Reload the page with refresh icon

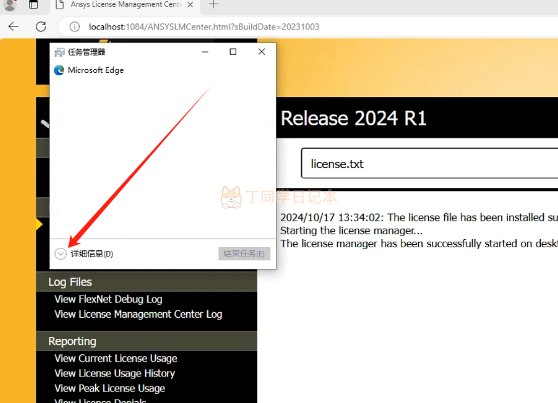coord(41,27)
